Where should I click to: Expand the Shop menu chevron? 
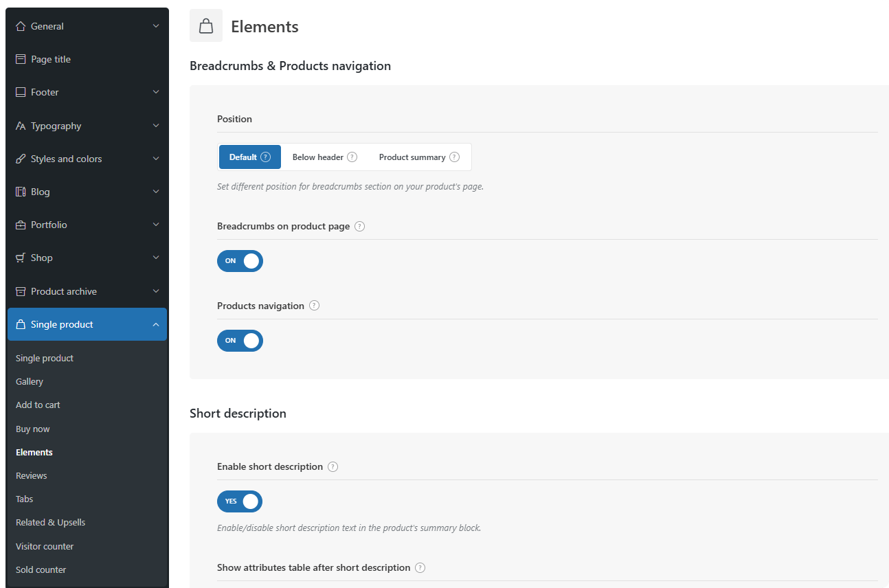[x=156, y=258]
